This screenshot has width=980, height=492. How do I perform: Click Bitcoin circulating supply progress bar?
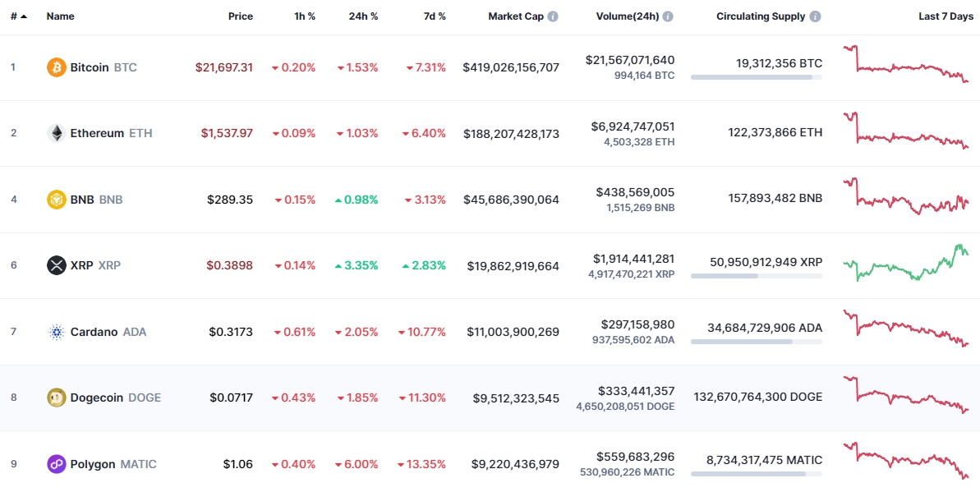[757, 77]
